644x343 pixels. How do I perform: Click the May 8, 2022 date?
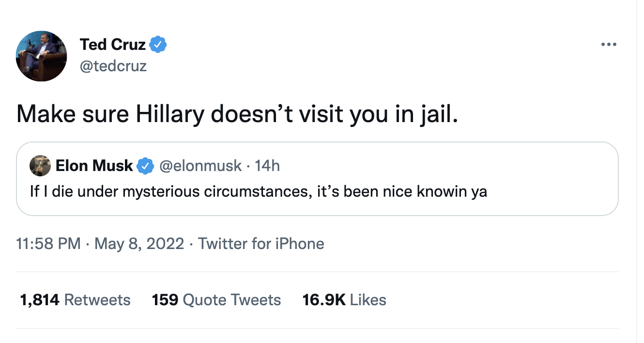click(x=139, y=243)
